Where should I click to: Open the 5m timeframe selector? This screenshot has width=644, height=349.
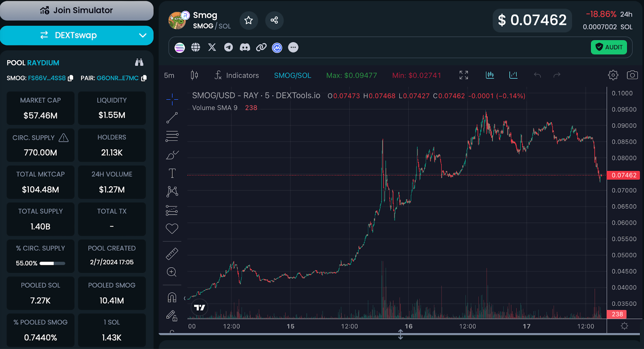tap(169, 75)
